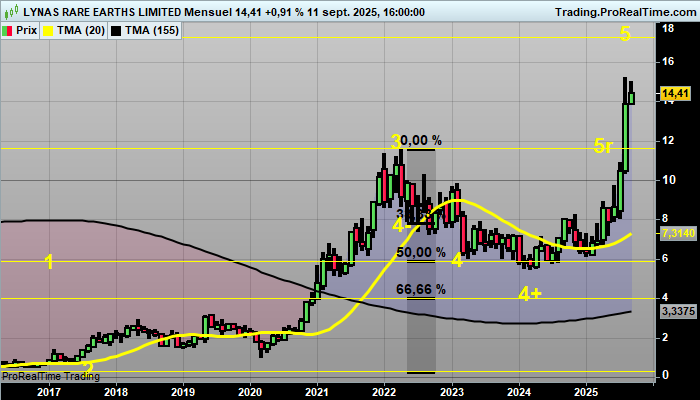Click the 2021 label on the time axis

tap(317, 392)
